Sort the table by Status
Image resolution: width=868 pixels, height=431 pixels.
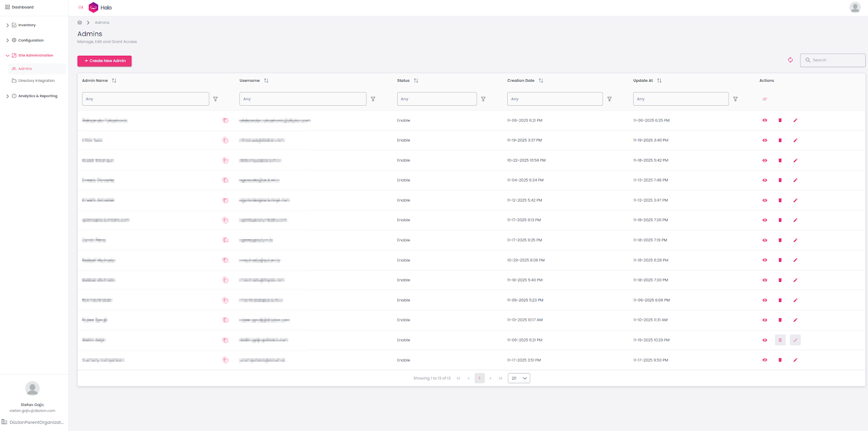point(416,81)
